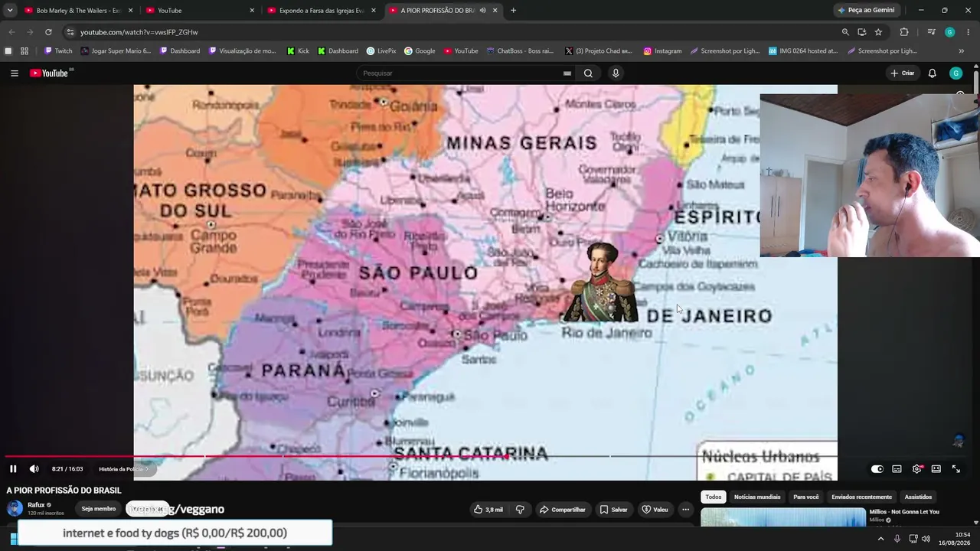Open Chrome profile avatar
This screenshot has height=551, width=980.
949,32
